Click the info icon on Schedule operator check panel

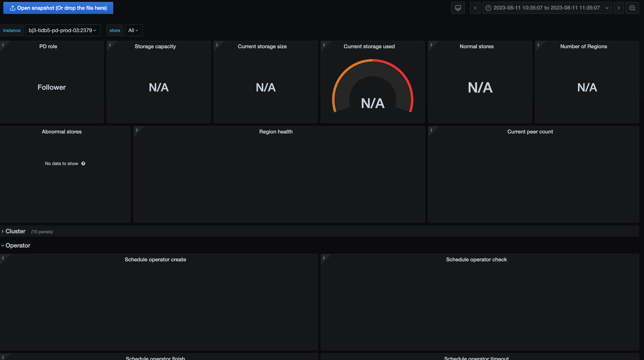(324, 258)
